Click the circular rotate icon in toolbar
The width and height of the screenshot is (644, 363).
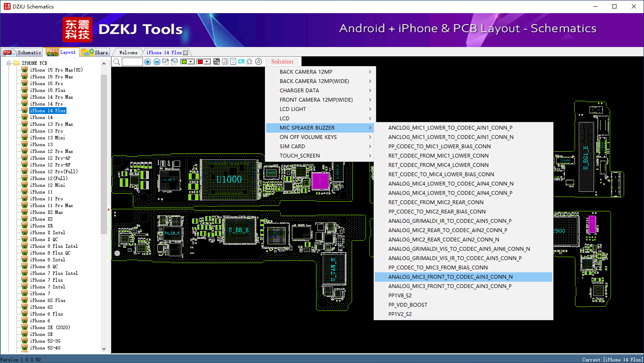(259, 62)
